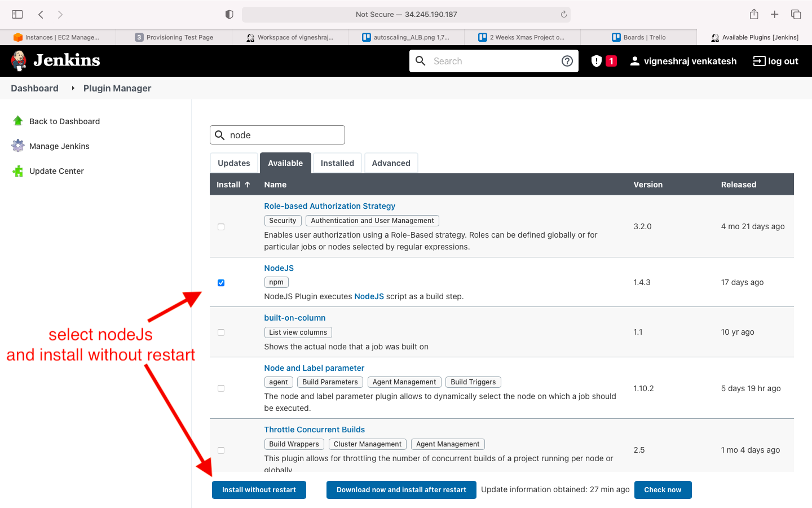The width and height of the screenshot is (812, 508).
Task: Click the npm category tag
Action: (276, 282)
